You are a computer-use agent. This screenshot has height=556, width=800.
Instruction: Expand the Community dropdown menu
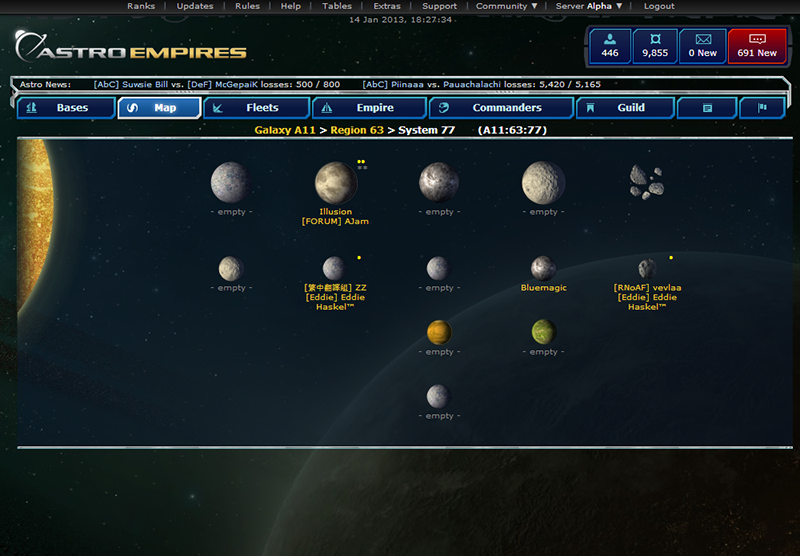coord(507,6)
